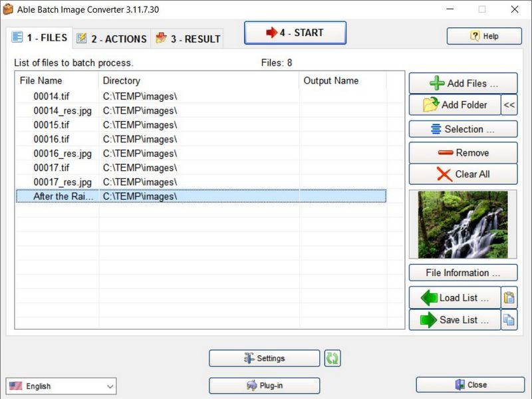Open File Information for the selected image
This screenshot has width=532, height=399.
click(463, 273)
